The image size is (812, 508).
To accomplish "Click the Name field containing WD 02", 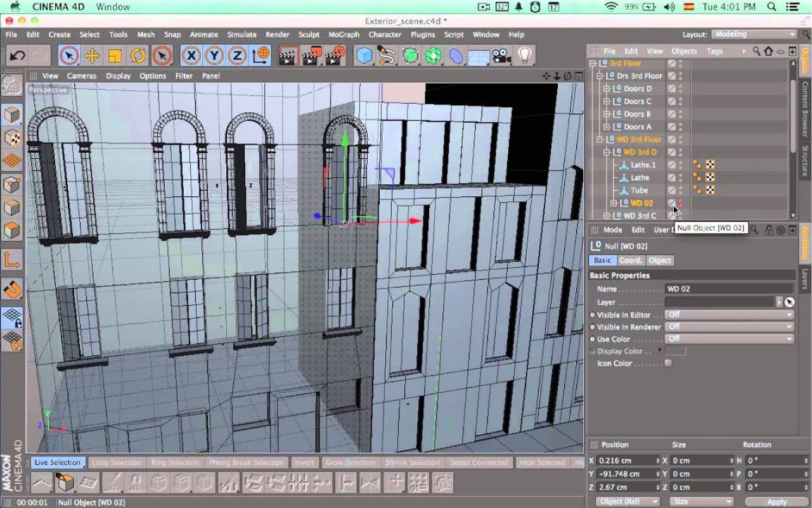I will (x=730, y=289).
